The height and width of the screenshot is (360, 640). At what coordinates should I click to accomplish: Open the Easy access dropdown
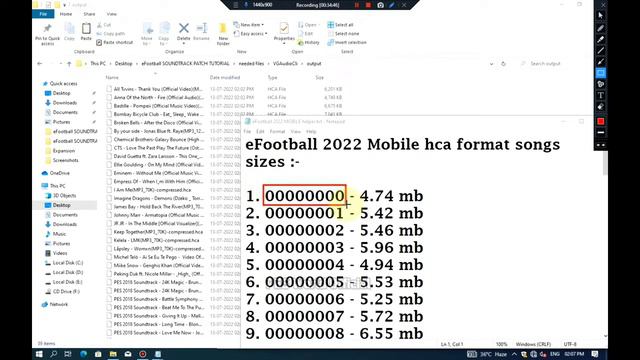pyautogui.click(x=251, y=33)
